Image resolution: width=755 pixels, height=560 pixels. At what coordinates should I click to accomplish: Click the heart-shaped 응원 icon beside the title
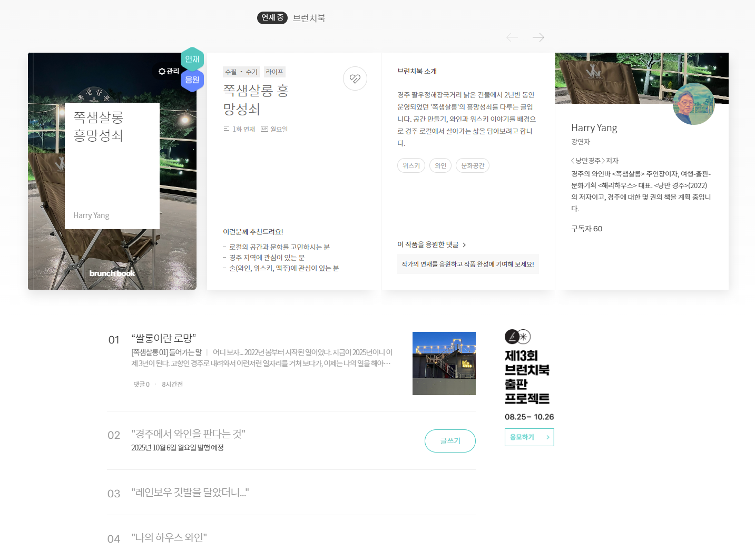point(355,78)
